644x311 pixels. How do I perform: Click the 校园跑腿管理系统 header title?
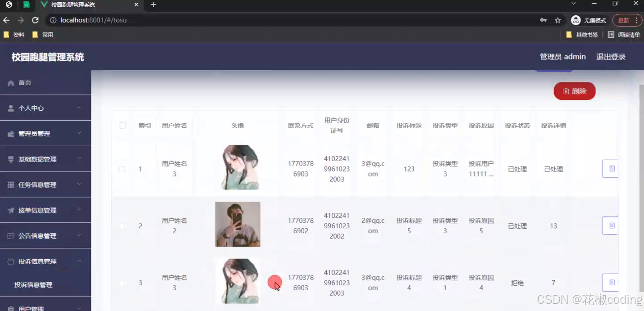pos(48,57)
